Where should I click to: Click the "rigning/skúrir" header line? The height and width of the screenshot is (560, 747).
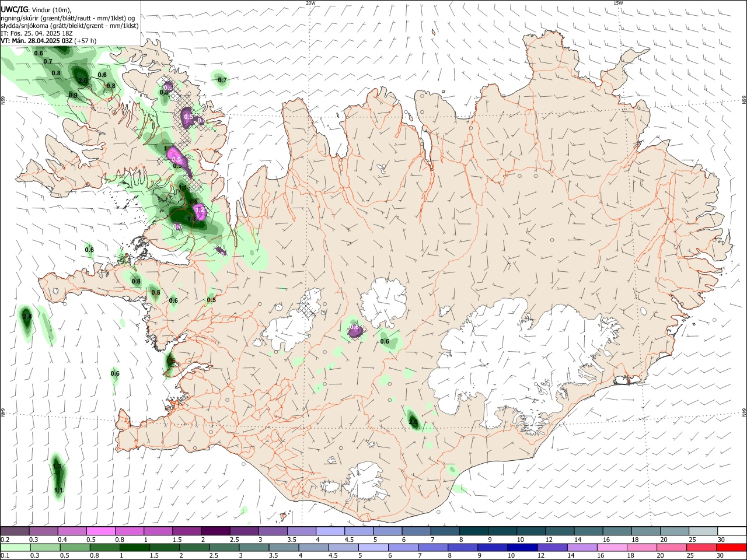point(68,18)
